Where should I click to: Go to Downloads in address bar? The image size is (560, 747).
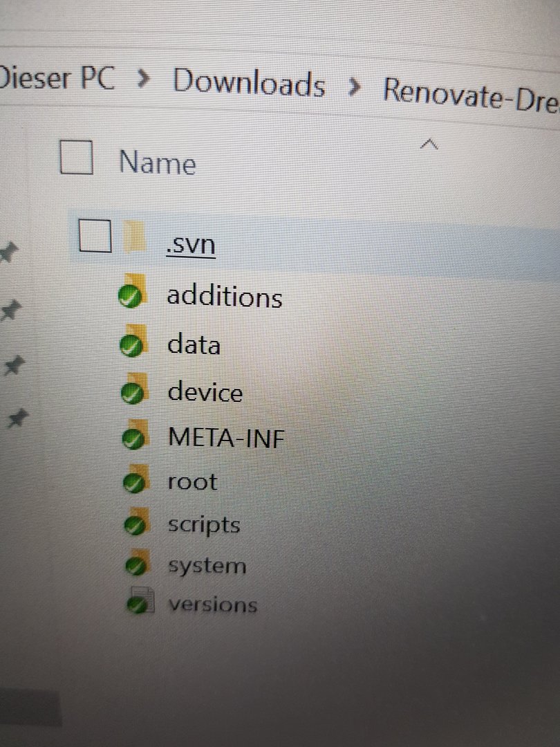(x=249, y=83)
